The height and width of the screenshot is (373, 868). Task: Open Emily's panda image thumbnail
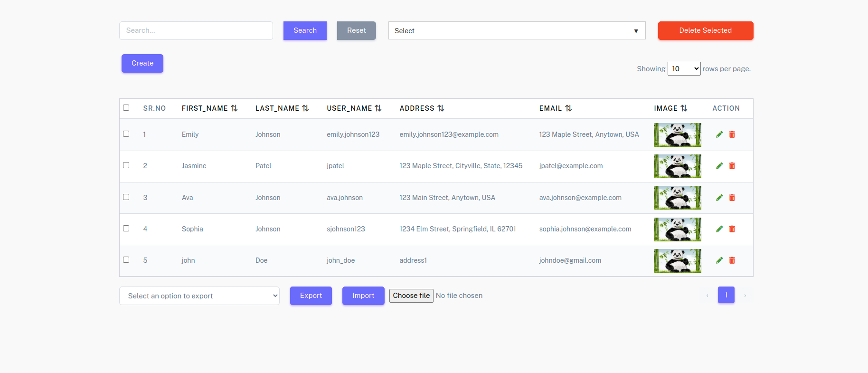(677, 135)
